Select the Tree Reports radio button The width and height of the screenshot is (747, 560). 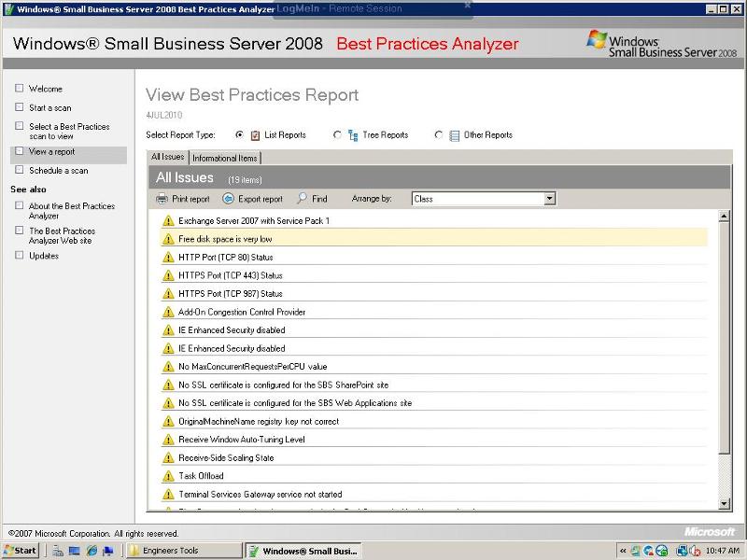click(337, 134)
